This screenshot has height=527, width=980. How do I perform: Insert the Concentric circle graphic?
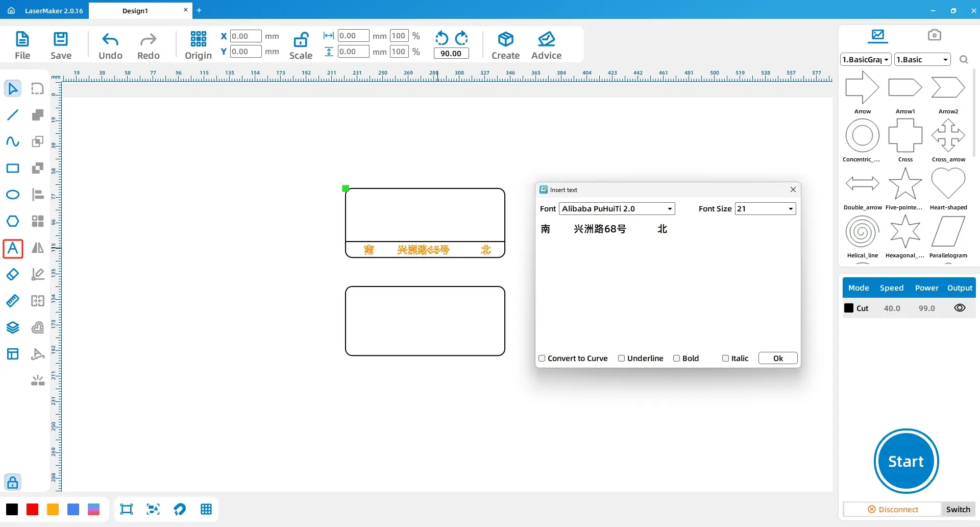[x=862, y=140]
